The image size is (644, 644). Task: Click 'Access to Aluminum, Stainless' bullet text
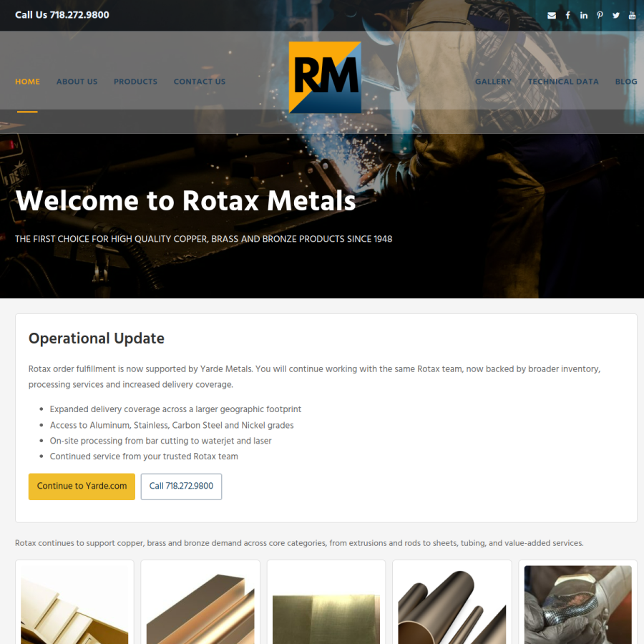click(x=172, y=425)
